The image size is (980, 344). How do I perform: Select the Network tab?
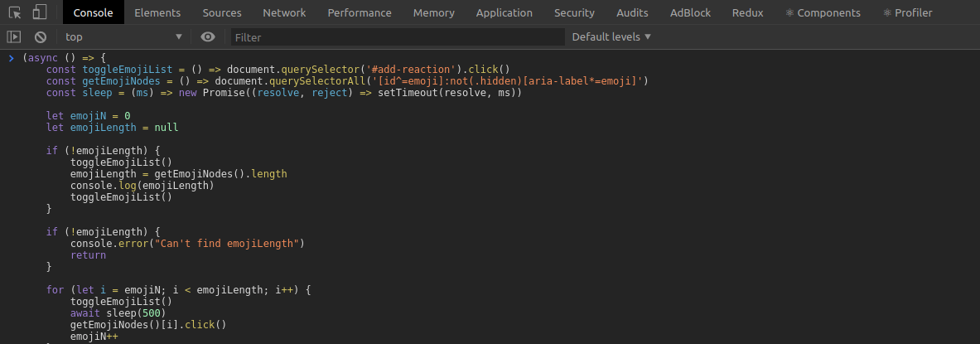pyautogui.click(x=284, y=12)
